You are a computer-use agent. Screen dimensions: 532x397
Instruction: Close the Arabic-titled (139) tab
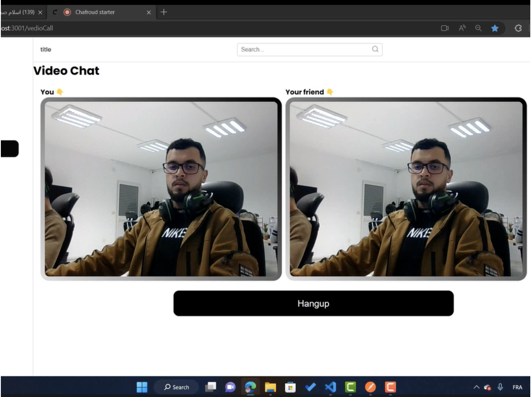coord(40,12)
